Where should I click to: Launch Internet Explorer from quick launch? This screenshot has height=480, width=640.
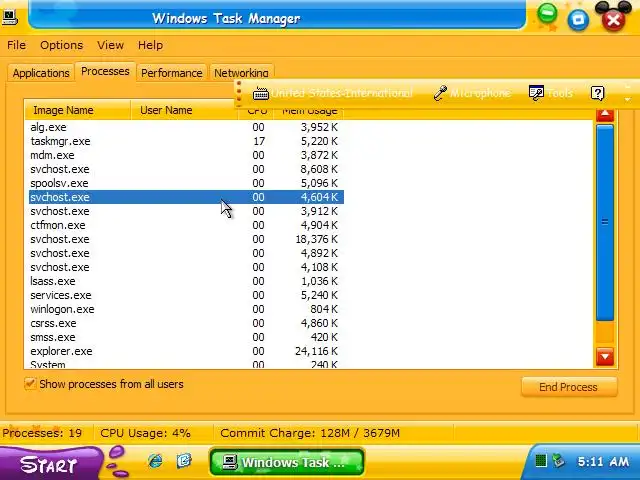[x=155, y=461]
